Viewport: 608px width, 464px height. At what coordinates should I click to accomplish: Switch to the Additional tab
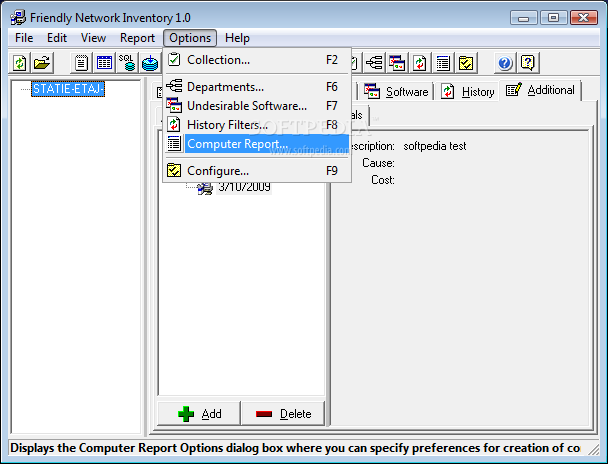pyautogui.click(x=541, y=90)
